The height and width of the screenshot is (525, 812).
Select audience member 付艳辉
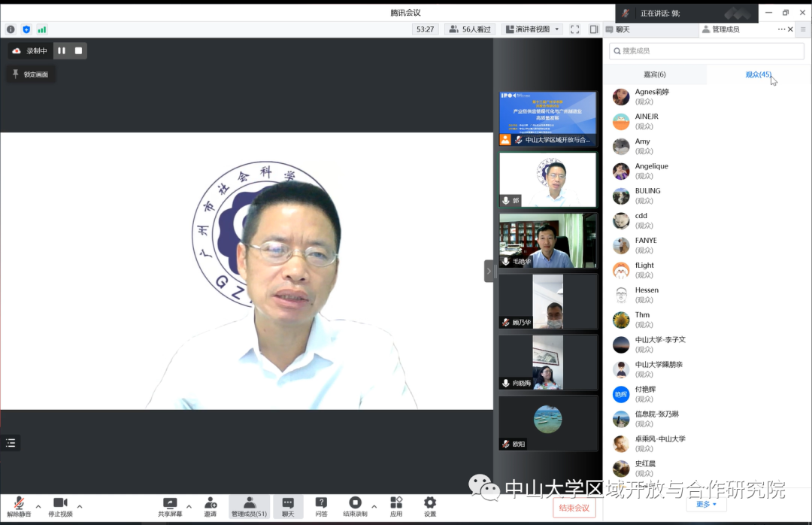click(707, 394)
